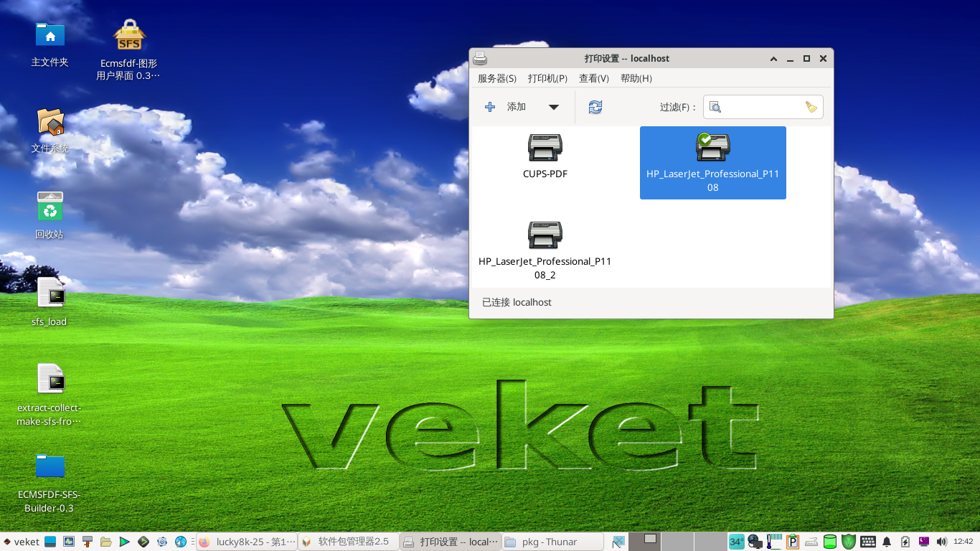Switch to 软件包管理器2.5 taskbar window
This screenshot has width=980, height=551.
coord(348,542)
